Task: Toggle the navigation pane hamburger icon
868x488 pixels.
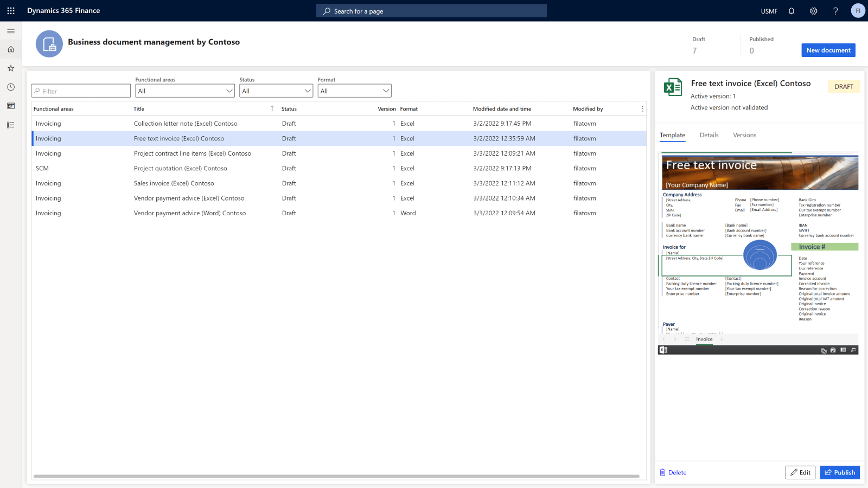Action: [x=10, y=31]
